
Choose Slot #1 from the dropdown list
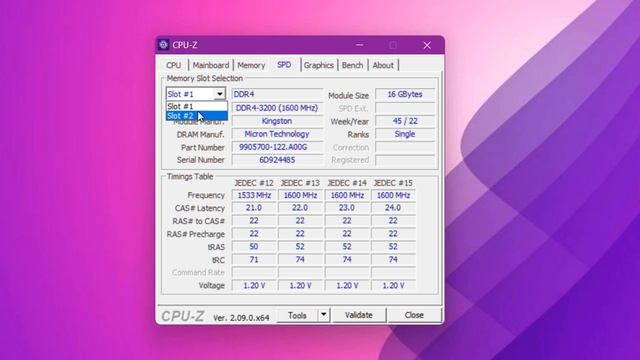196,106
